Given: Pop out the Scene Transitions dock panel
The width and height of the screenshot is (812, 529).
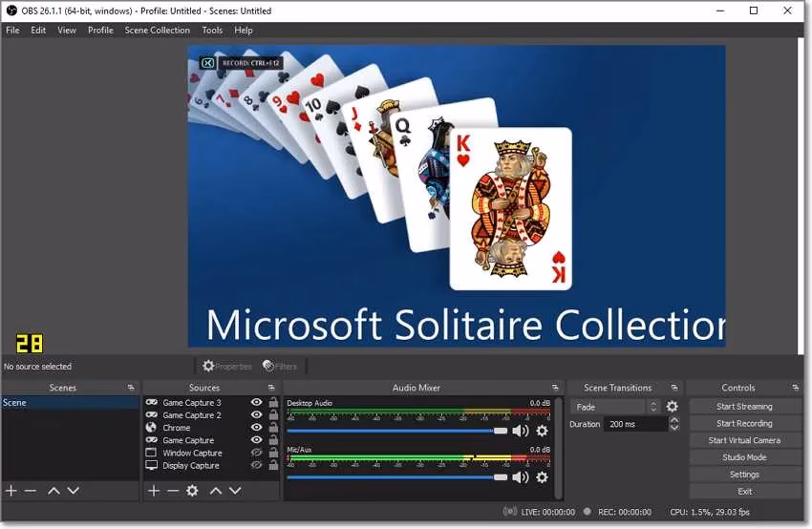Looking at the screenshot, I should [x=673, y=387].
